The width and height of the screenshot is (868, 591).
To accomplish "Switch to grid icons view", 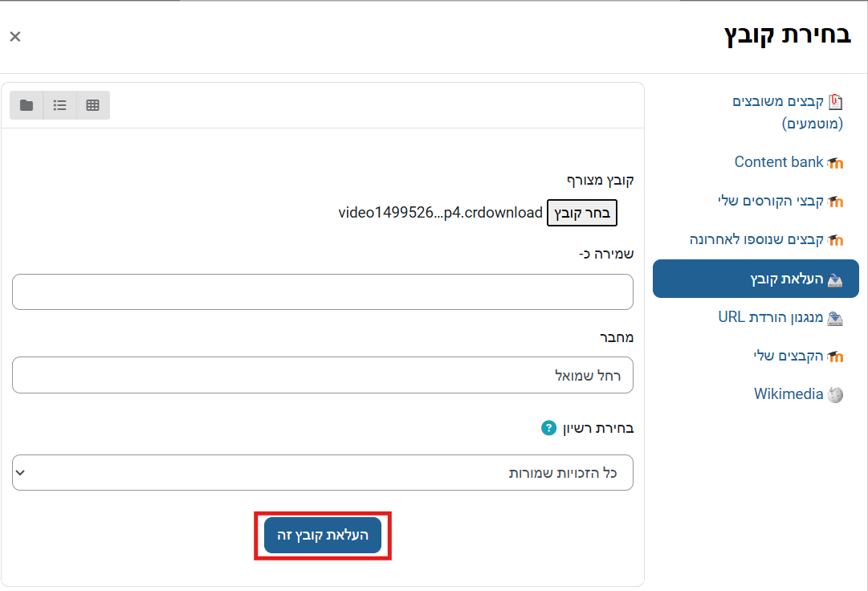I will 93,105.
